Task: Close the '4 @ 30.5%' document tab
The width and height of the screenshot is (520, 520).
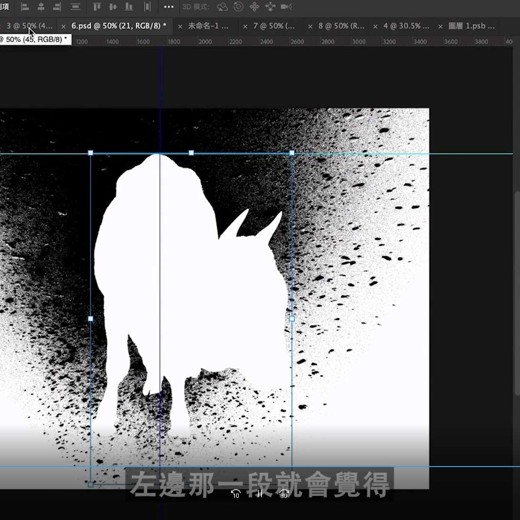Action: (375, 26)
